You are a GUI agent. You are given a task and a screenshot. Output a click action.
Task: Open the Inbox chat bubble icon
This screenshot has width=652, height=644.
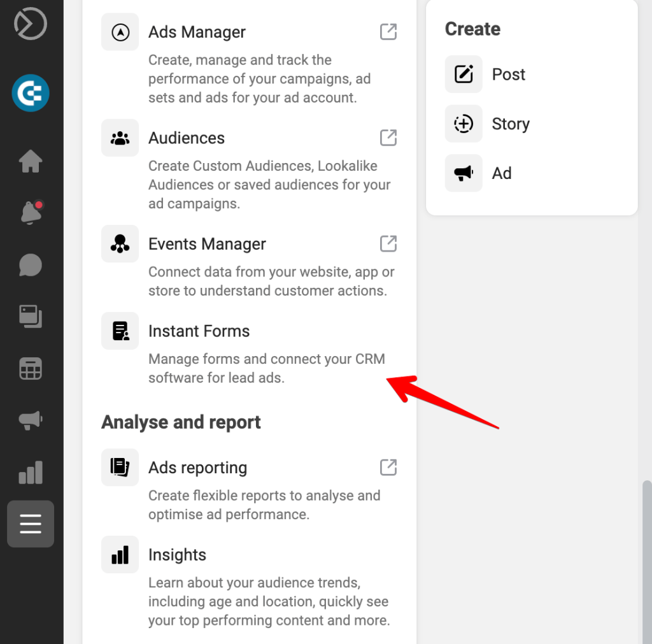tap(30, 265)
